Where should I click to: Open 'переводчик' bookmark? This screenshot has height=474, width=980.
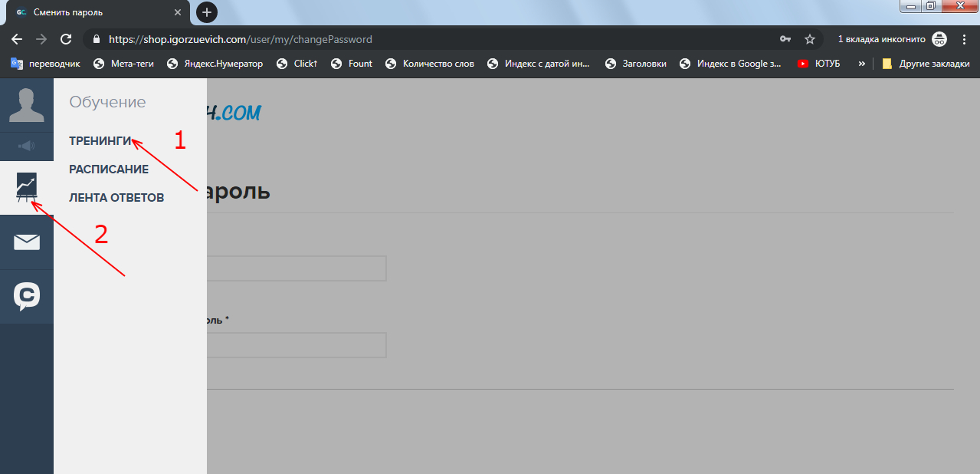45,64
